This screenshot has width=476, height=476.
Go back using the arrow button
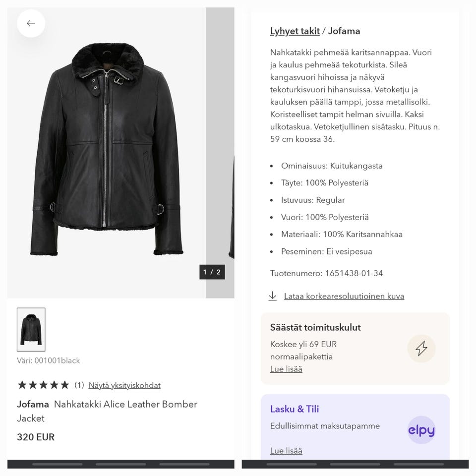(x=31, y=23)
